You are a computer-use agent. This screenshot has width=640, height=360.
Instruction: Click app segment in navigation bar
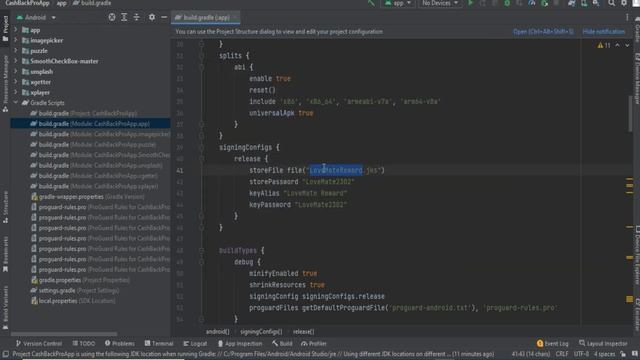(62, 3)
